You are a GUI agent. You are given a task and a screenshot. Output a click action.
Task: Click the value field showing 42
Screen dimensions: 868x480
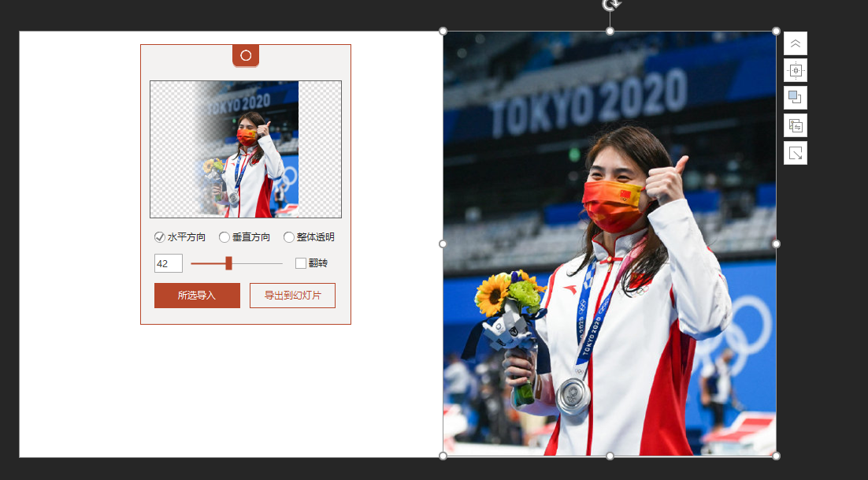click(x=169, y=263)
